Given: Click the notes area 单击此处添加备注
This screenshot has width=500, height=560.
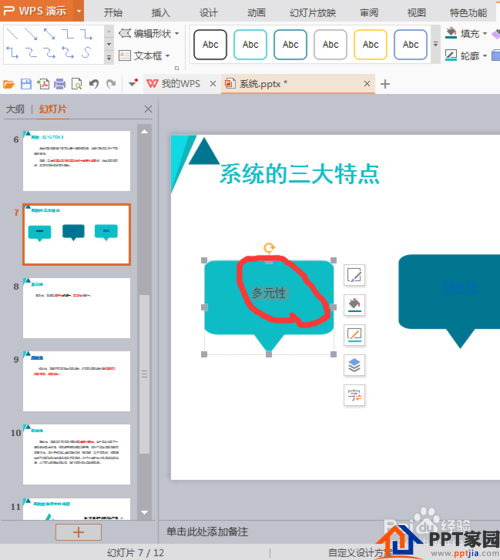Looking at the screenshot, I should coord(207,532).
